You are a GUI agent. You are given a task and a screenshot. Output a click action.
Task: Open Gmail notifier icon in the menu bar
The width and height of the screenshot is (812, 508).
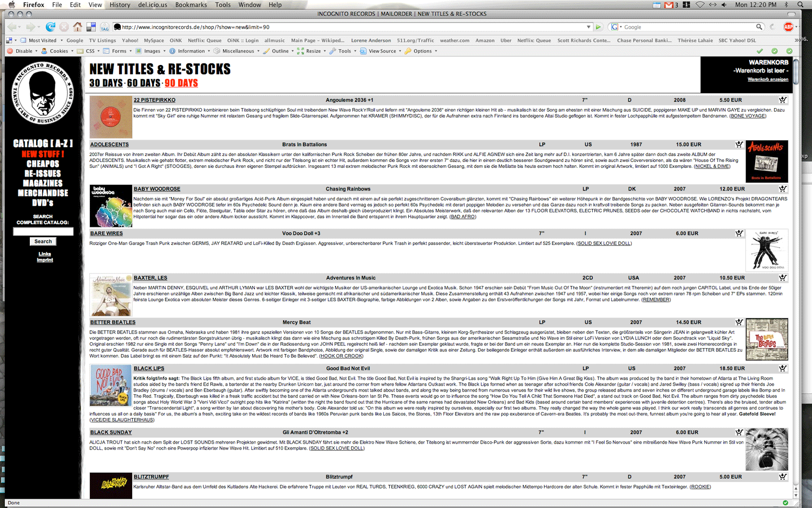pos(669,5)
